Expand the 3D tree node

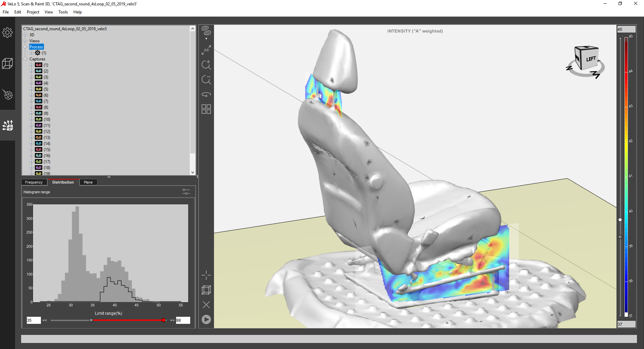[x=25, y=35]
